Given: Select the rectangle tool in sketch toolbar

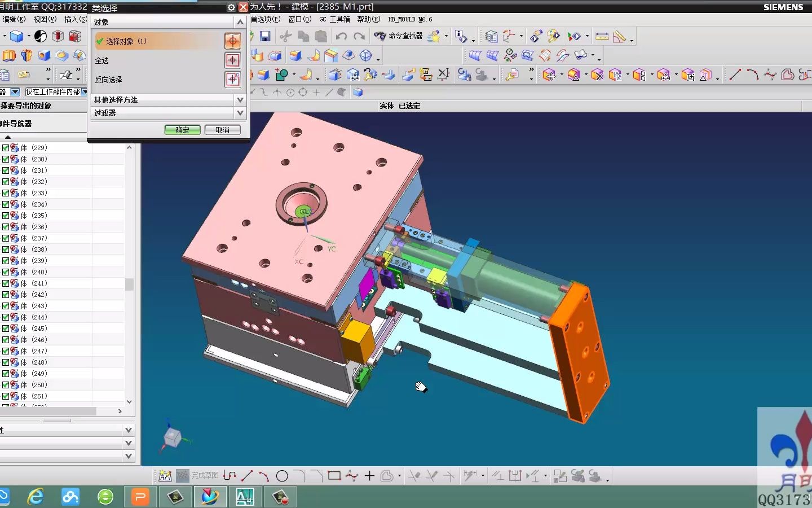Looking at the screenshot, I should 334,476.
